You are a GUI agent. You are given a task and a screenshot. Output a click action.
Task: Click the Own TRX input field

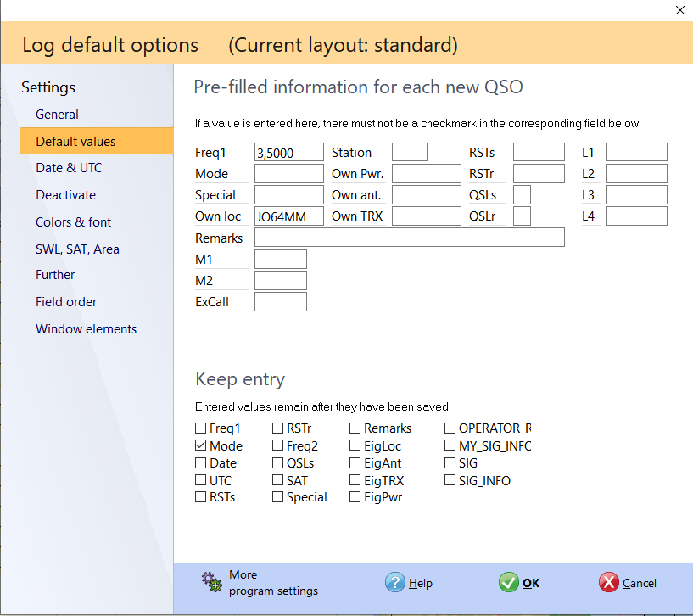click(427, 216)
